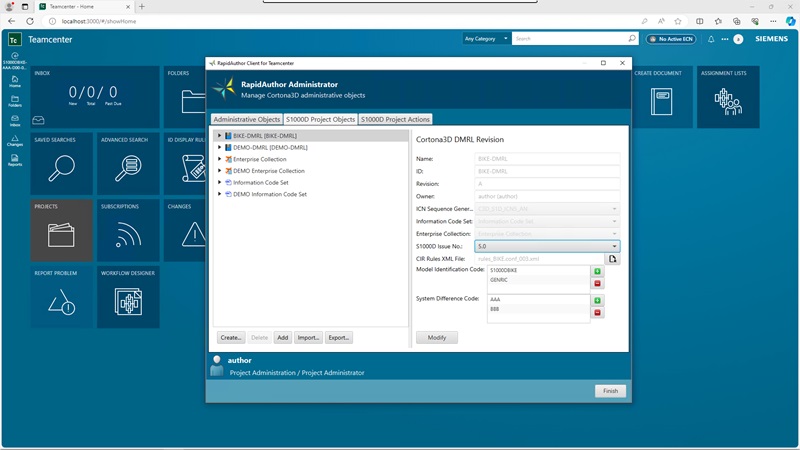Open the ICN Sequence Generator dropdown
This screenshot has width=800, height=450.
(547, 209)
